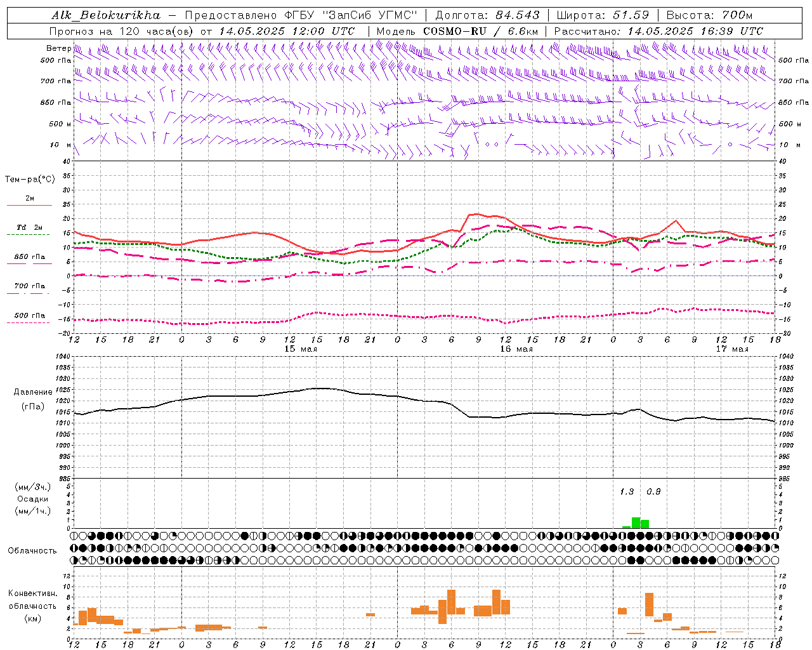Click the station name Alk_Belokurikha in the header
This screenshot has width=812, height=650.
click(106, 15)
